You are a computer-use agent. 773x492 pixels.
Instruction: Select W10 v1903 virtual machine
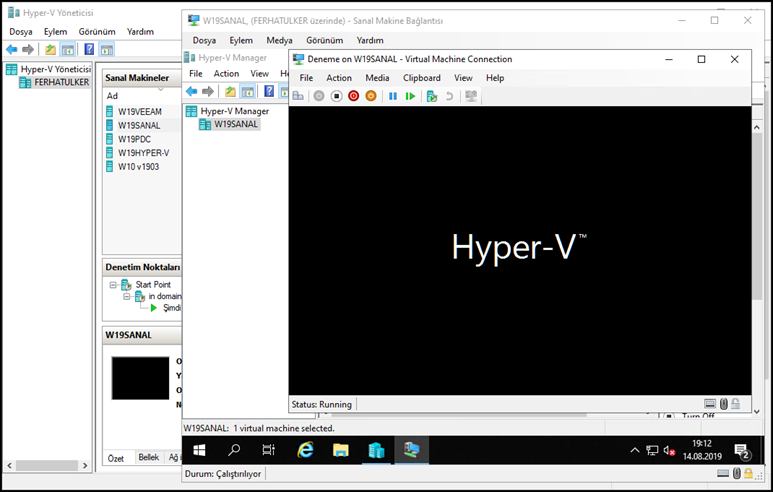(138, 167)
